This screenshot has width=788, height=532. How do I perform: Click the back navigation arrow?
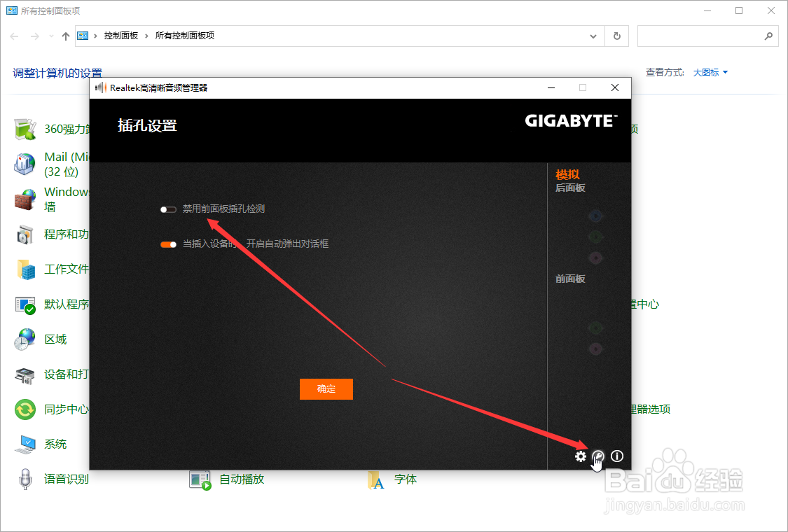coord(14,36)
